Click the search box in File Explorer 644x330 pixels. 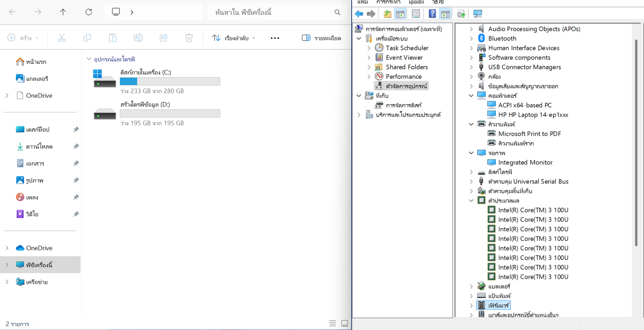(x=272, y=12)
